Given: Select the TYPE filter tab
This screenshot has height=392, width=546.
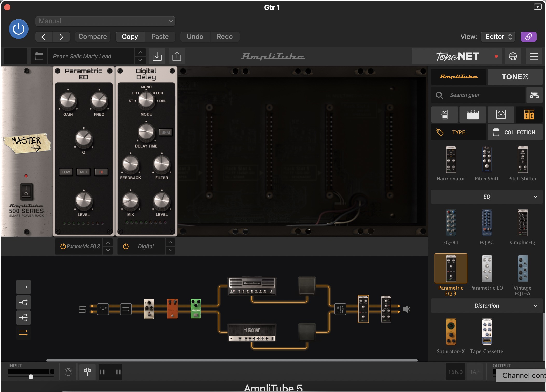Looking at the screenshot, I should coord(459,132).
